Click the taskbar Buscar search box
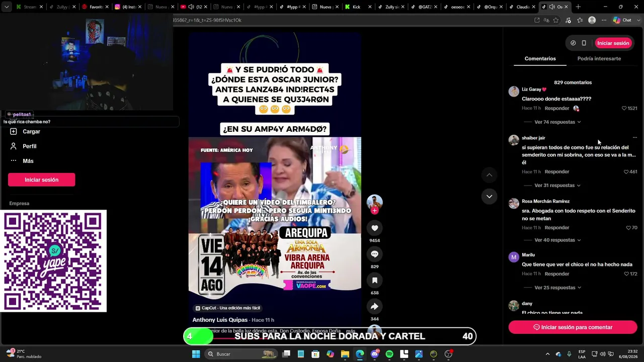The width and height of the screenshot is (644, 362). point(242,354)
